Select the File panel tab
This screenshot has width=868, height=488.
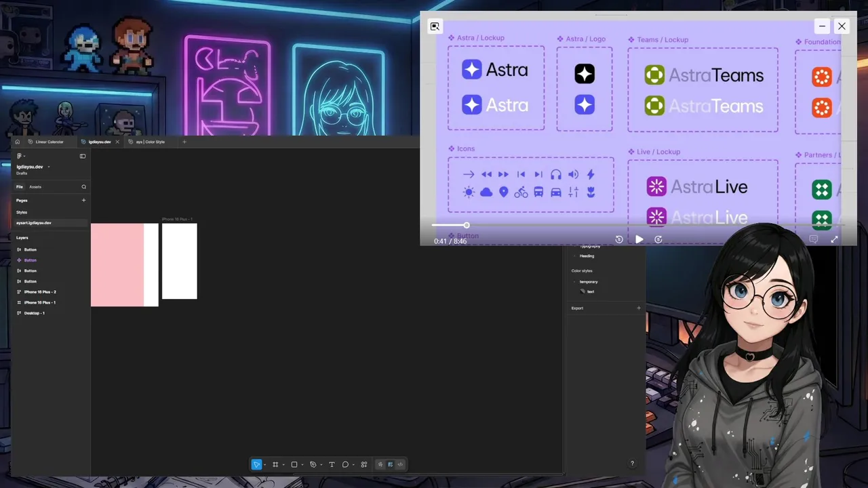pos(20,186)
